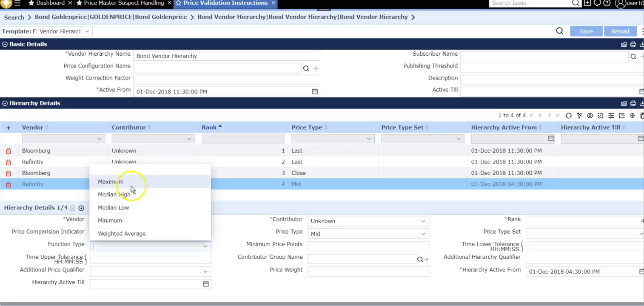Click Search breadcrumb link
The height and width of the screenshot is (306, 644).
(x=14, y=17)
